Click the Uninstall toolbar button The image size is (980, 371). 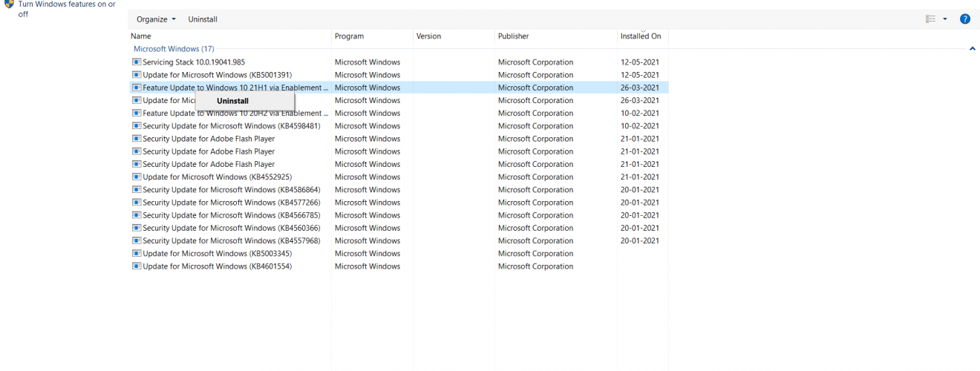(203, 19)
